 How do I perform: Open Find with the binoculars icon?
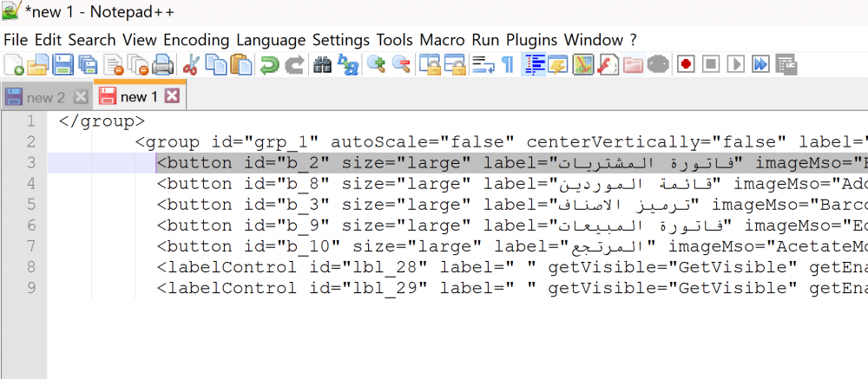click(323, 64)
